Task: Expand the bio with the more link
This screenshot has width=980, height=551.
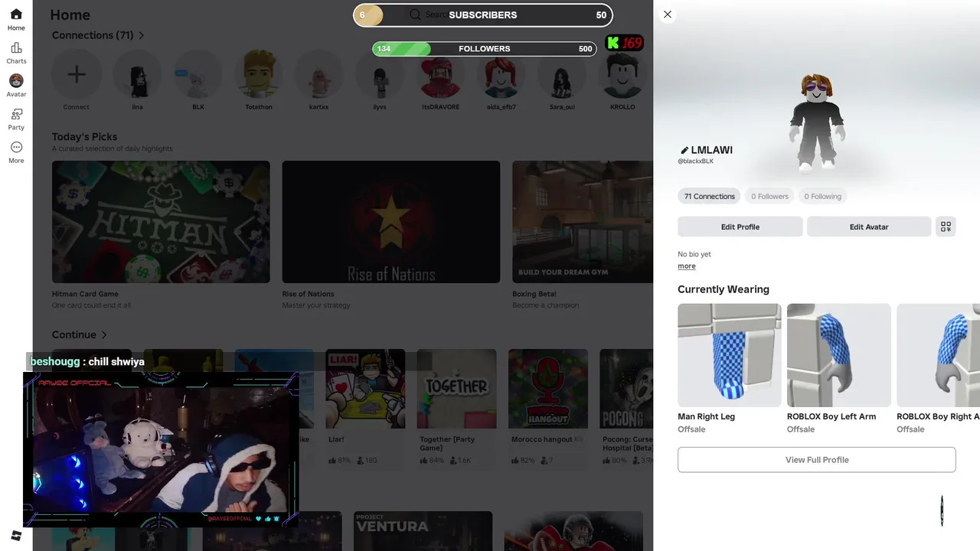Action: click(x=687, y=266)
